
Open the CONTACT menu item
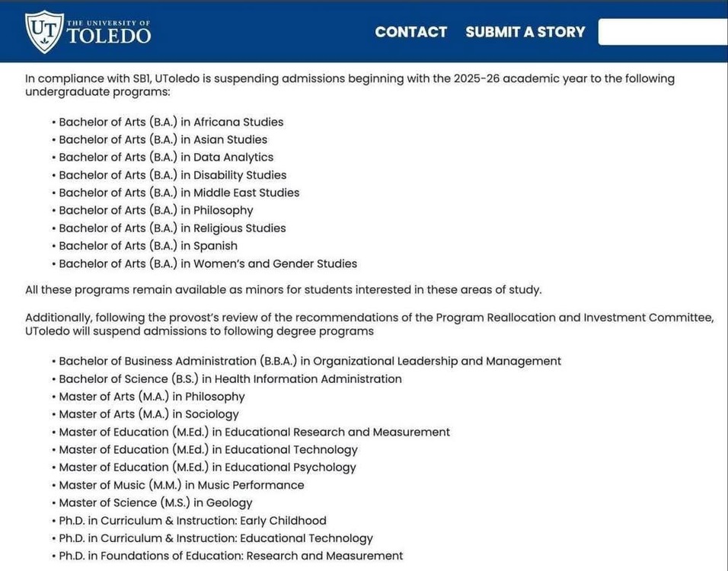coord(410,32)
